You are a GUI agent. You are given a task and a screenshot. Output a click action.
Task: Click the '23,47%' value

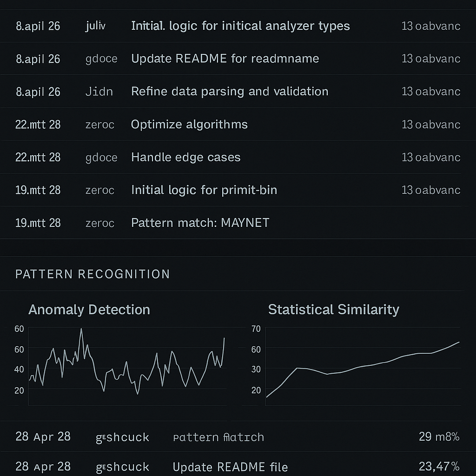(439, 466)
